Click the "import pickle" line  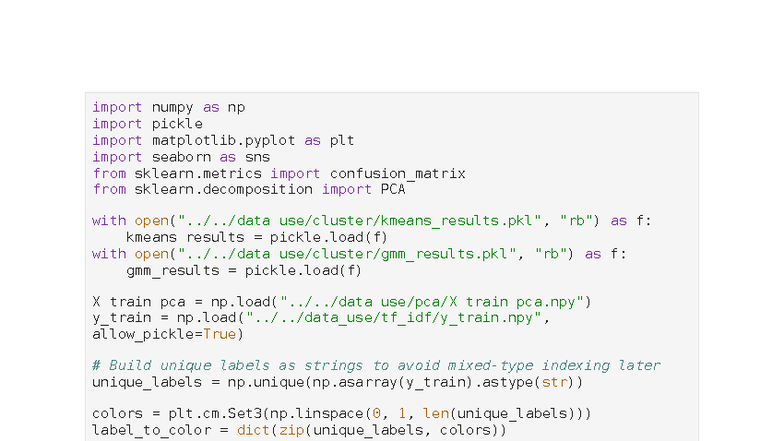point(147,124)
